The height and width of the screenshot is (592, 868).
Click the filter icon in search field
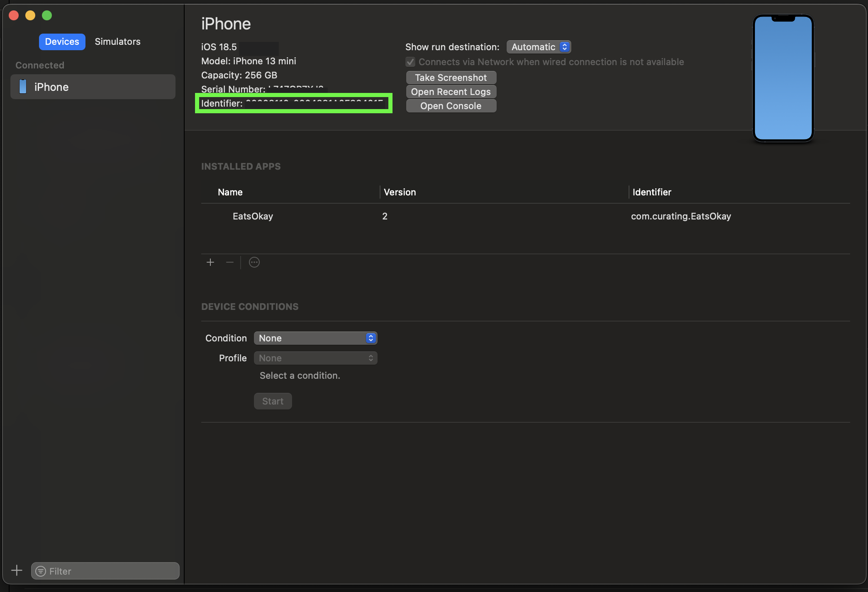click(x=41, y=571)
